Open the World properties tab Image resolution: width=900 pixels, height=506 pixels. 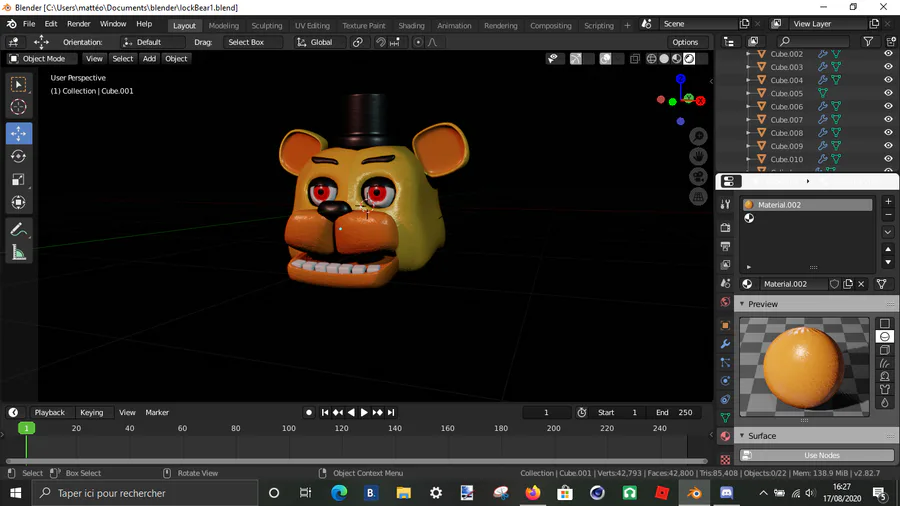[726, 302]
